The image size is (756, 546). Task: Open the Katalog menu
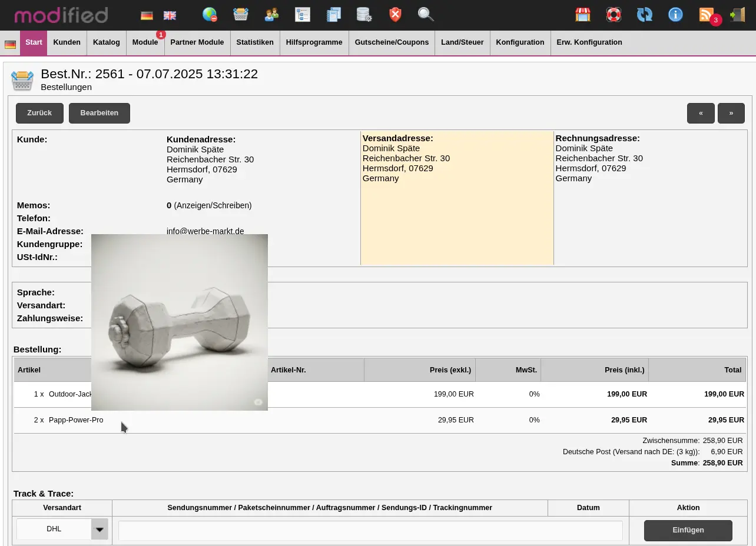[x=107, y=42]
